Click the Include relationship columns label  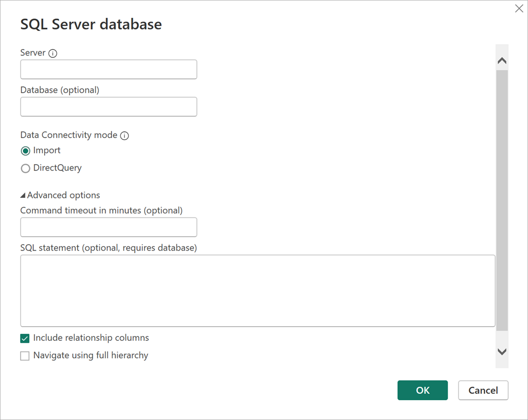90,338
